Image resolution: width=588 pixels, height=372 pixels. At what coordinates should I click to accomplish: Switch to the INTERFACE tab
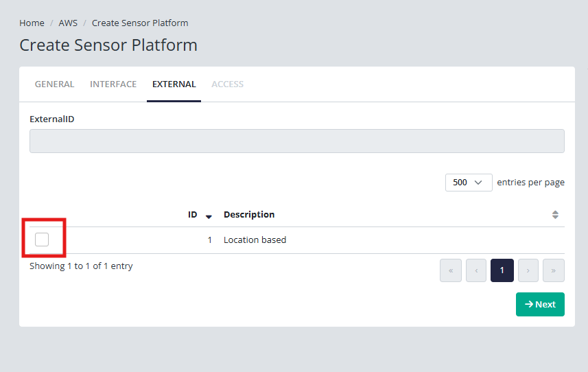(x=113, y=84)
